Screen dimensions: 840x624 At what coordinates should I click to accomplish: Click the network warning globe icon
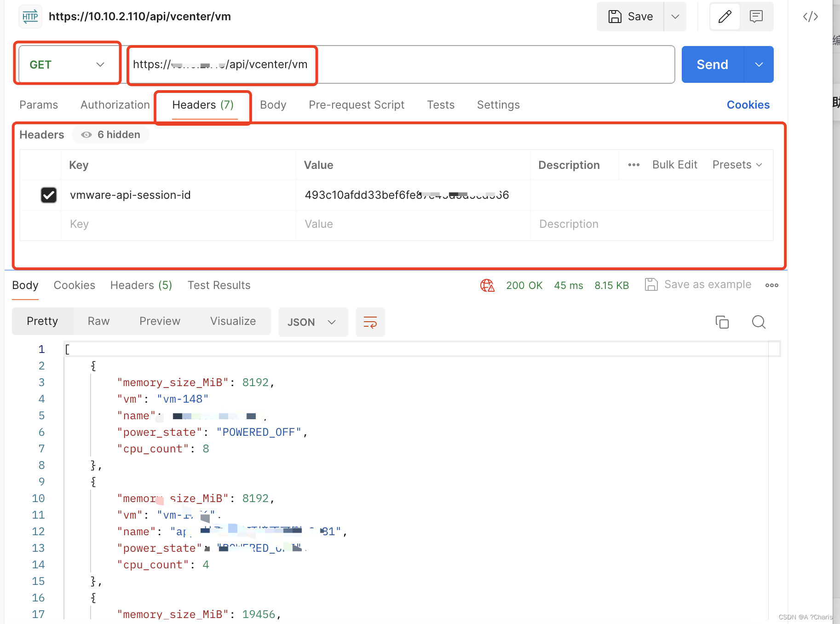point(487,285)
